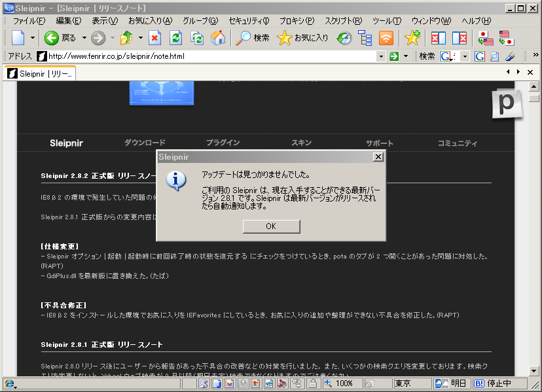Click the new blank tab icon
This screenshot has height=392, width=542.
pos(18,38)
